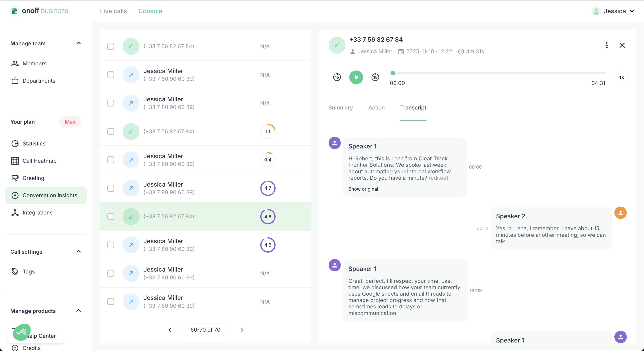Skip recording forward 15 seconds

tap(375, 77)
